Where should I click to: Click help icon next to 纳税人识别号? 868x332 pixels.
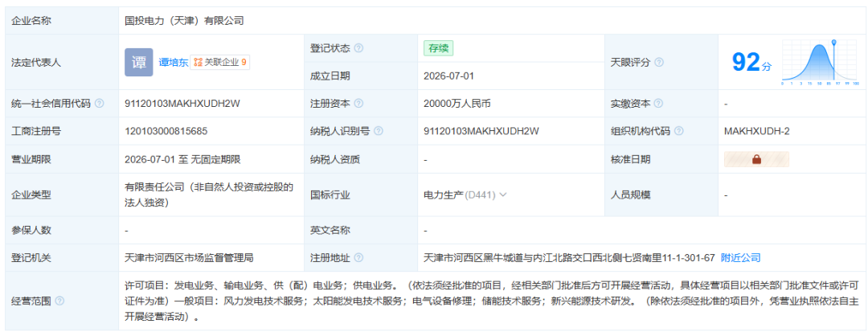tap(379, 131)
